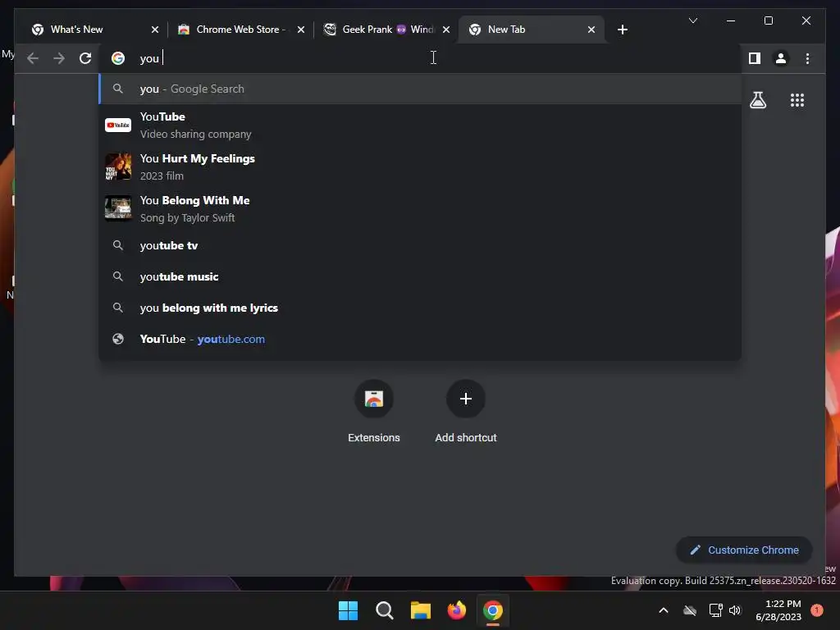Click the forward navigation arrow
This screenshot has width=840, height=630.
point(59,58)
